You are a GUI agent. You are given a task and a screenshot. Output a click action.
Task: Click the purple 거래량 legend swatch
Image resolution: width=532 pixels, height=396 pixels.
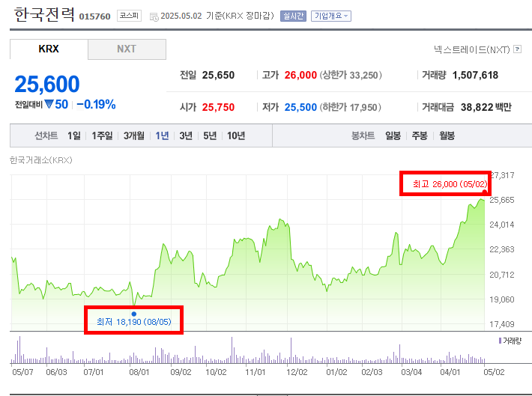pos(500,341)
